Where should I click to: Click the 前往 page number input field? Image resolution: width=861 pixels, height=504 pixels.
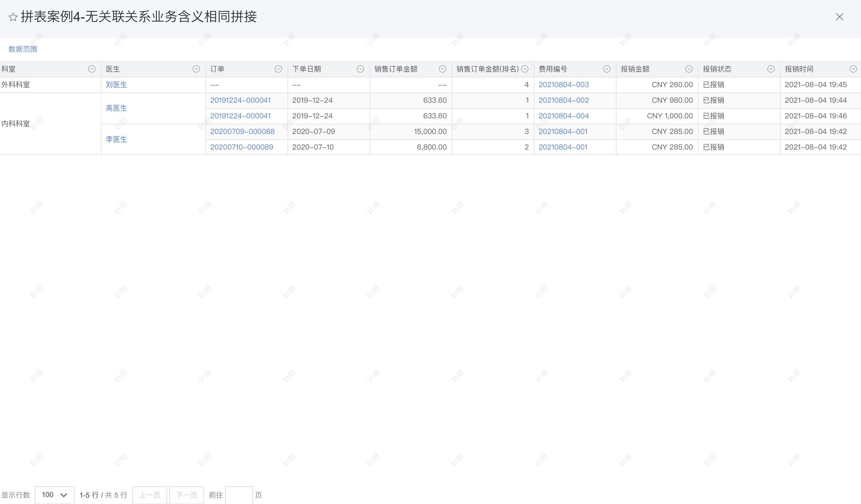[239, 495]
